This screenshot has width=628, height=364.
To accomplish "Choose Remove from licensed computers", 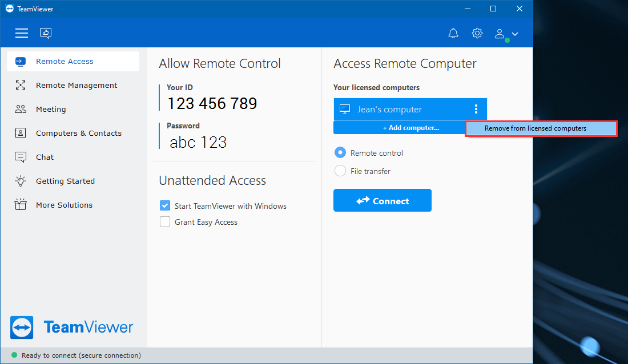I will pyautogui.click(x=541, y=128).
